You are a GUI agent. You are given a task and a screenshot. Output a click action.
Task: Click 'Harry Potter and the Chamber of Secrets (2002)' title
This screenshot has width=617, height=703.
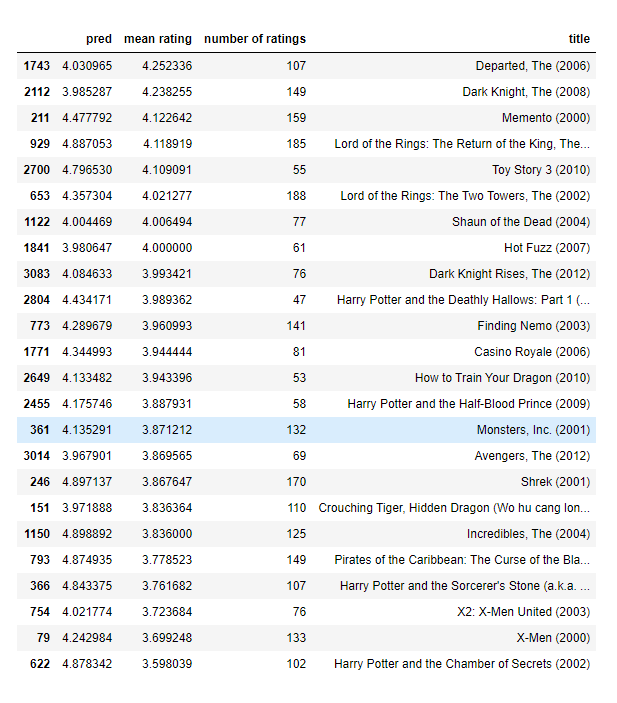(462, 664)
